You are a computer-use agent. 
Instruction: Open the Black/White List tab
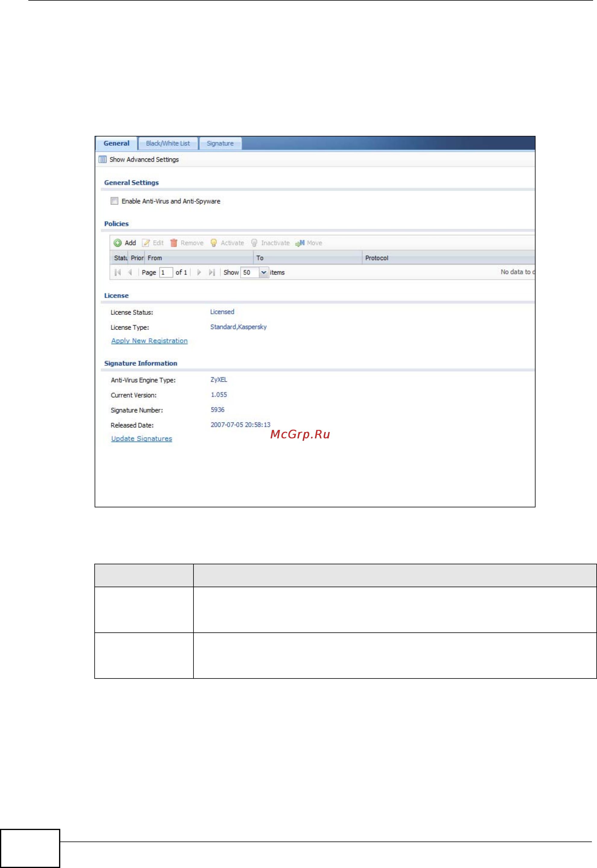point(168,144)
